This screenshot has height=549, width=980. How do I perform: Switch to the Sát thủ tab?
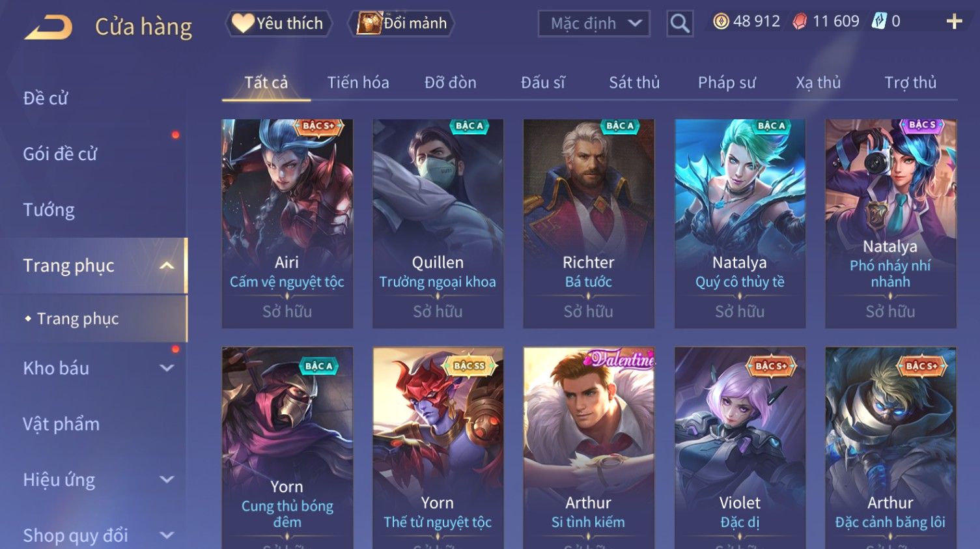tap(634, 83)
